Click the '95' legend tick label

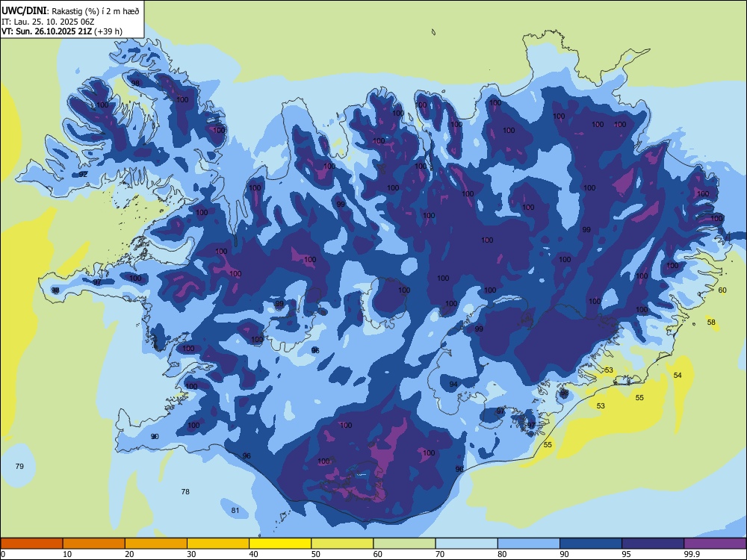pyautogui.click(x=626, y=554)
